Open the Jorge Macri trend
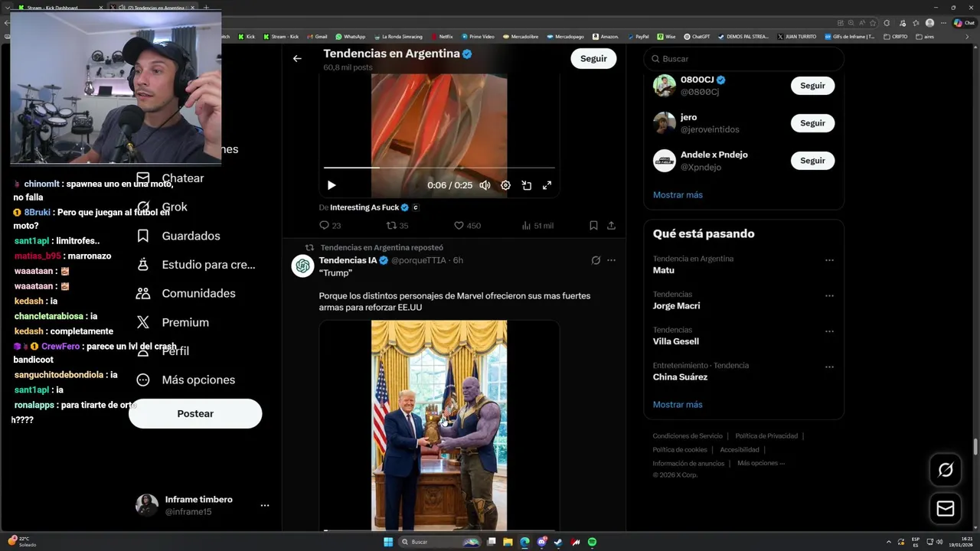 [676, 306]
